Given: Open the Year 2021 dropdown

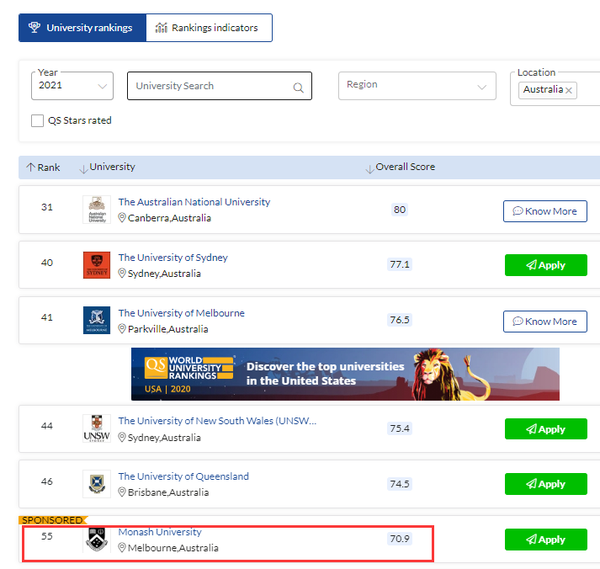Looking at the screenshot, I should (x=72, y=85).
